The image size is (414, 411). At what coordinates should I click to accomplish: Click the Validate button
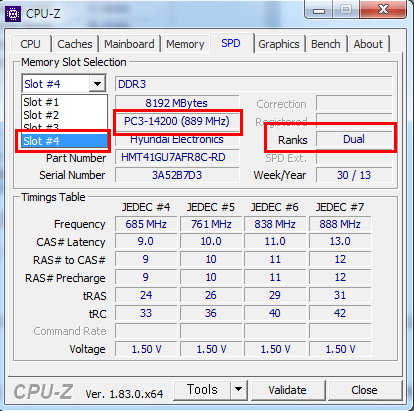click(x=287, y=390)
